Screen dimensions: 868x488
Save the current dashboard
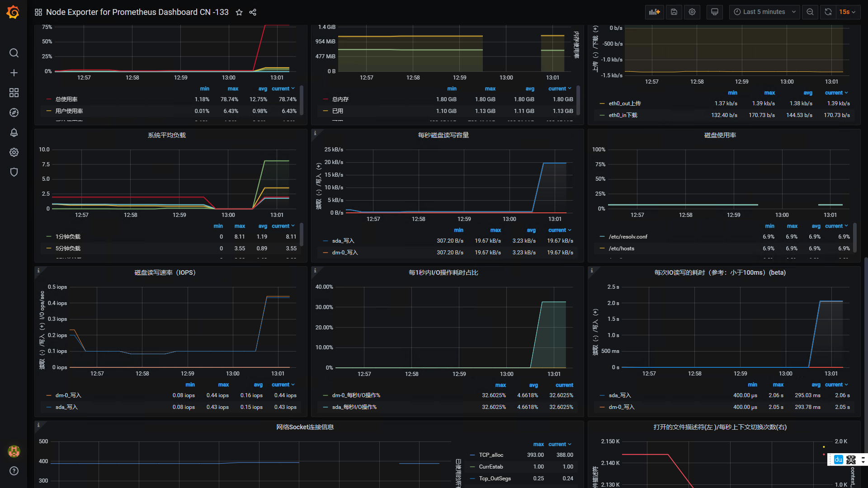click(x=674, y=12)
